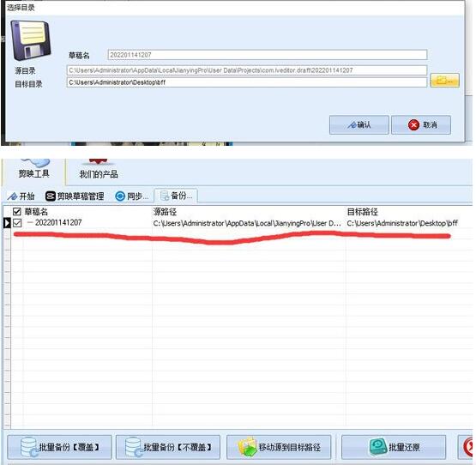The height and width of the screenshot is (465, 476).
Task: Click the 批量备份【不覆盖】 database icon
Action: [134, 447]
